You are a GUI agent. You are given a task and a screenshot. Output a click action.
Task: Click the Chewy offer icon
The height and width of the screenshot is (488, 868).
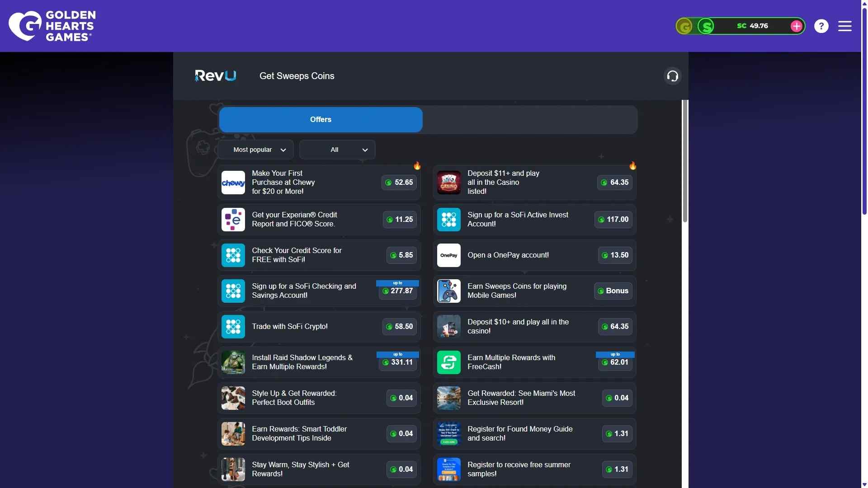click(x=233, y=183)
